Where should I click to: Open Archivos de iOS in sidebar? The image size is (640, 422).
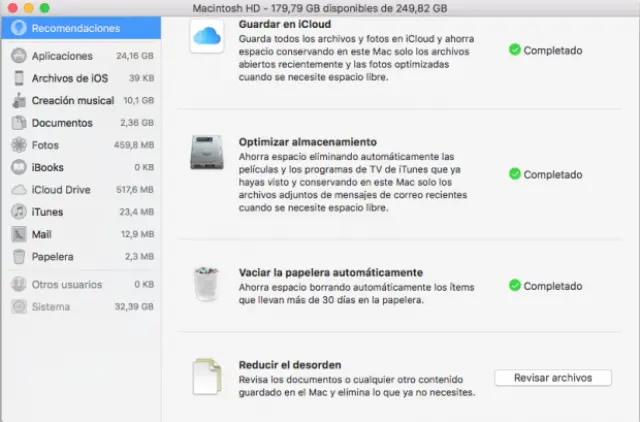(69, 78)
